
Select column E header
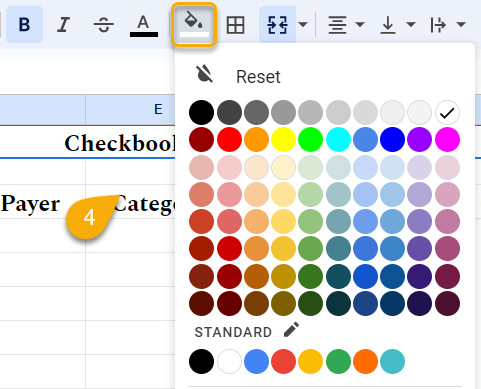pyautogui.click(x=130, y=109)
